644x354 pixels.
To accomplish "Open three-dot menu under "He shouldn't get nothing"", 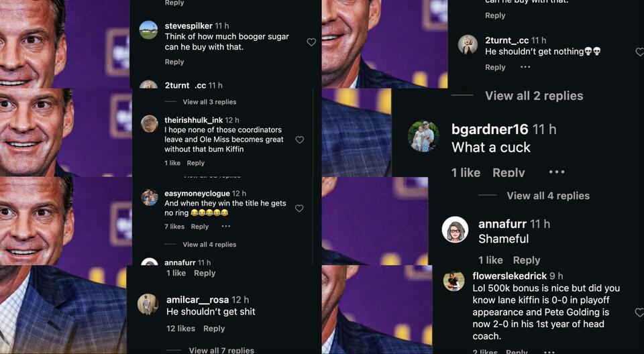I will coord(525,67).
